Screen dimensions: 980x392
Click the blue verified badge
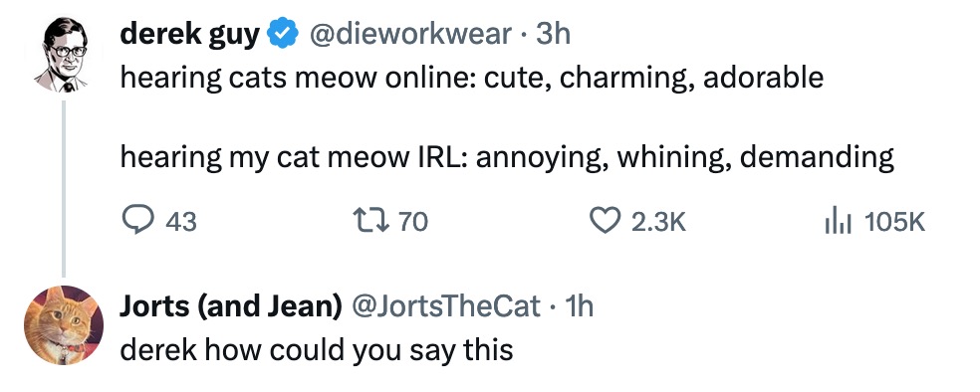coord(283,35)
